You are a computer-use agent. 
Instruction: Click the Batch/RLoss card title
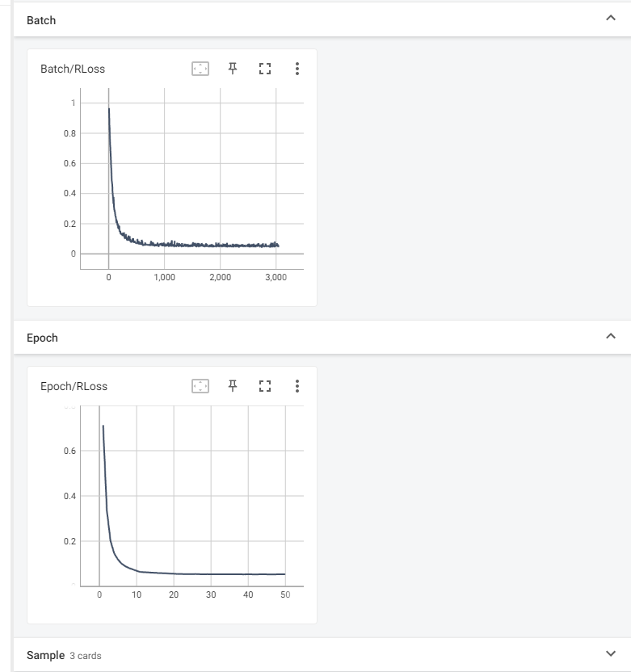[73, 69]
